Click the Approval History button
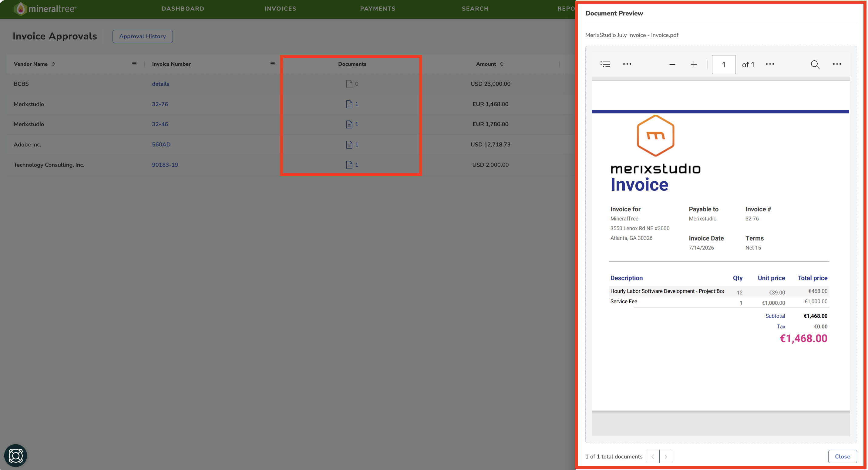This screenshot has height=470, width=868. pyautogui.click(x=143, y=36)
